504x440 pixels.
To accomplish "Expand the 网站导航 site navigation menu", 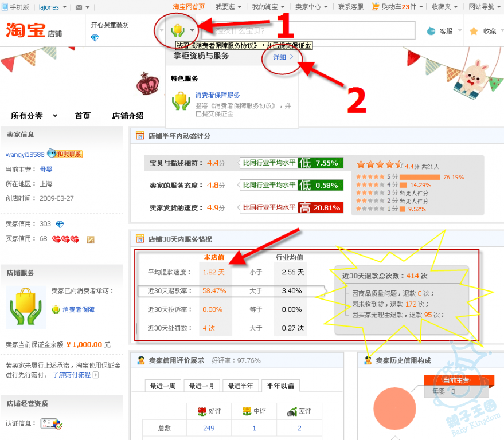I will tap(484, 7).
